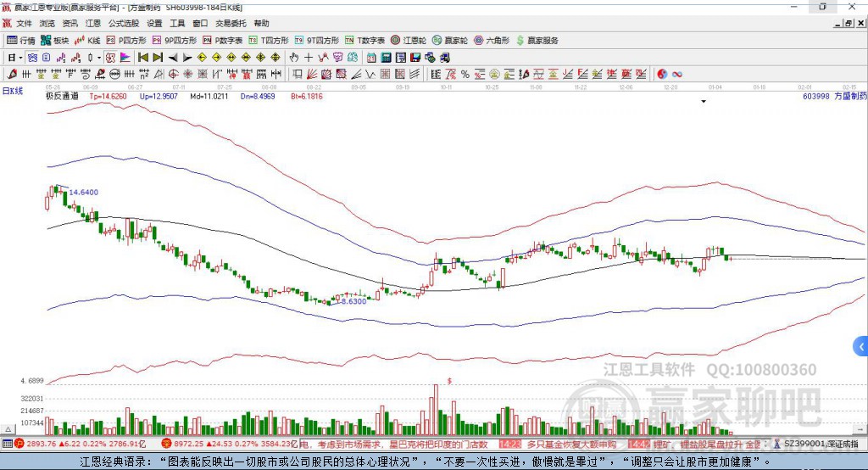
Task: Open the 公式选股 menu
Action: click(x=124, y=23)
